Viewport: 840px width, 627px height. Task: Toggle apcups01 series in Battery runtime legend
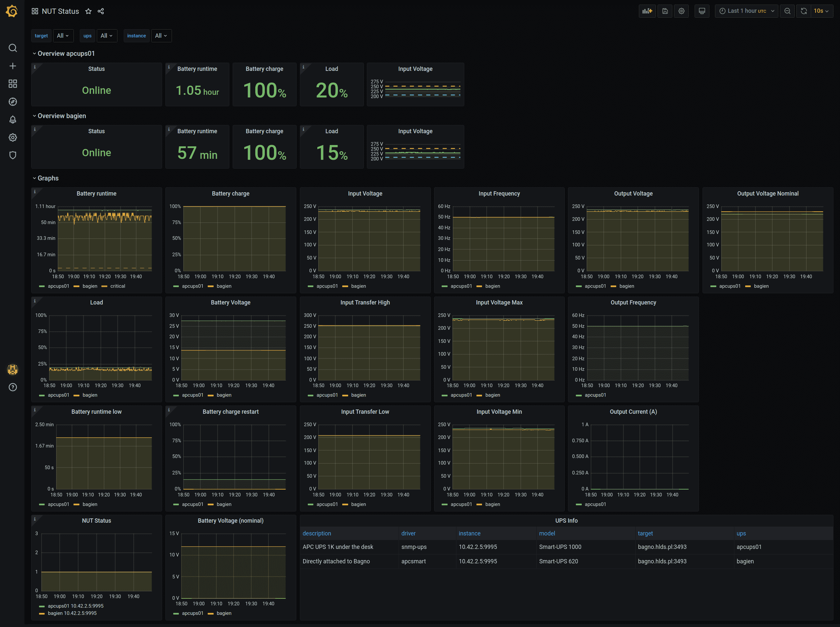[x=58, y=286]
